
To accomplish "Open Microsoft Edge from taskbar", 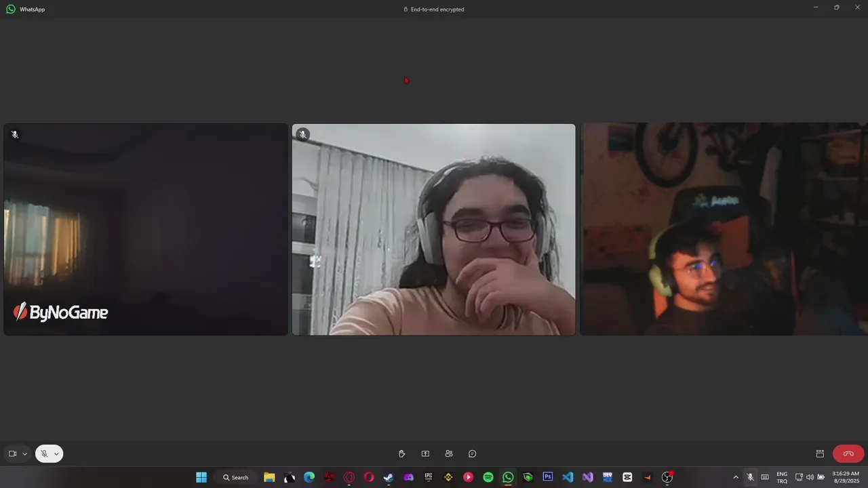I will [x=309, y=477].
